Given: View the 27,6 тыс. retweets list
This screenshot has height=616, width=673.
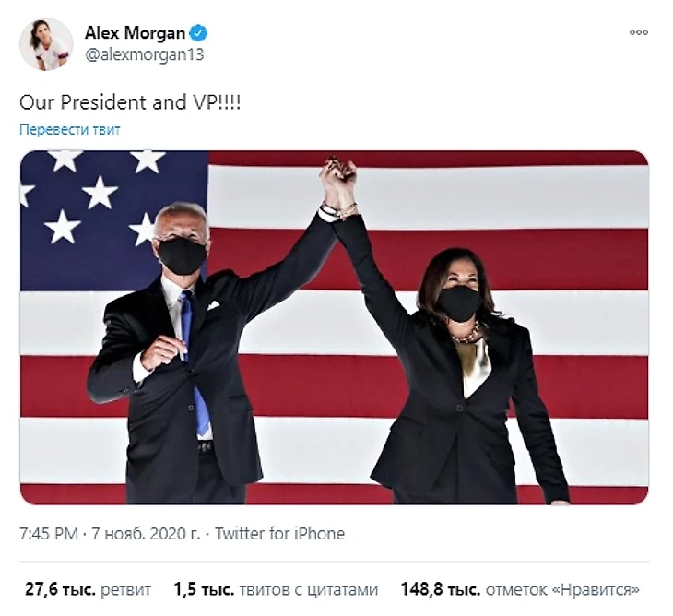Looking at the screenshot, I should [x=88, y=589].
